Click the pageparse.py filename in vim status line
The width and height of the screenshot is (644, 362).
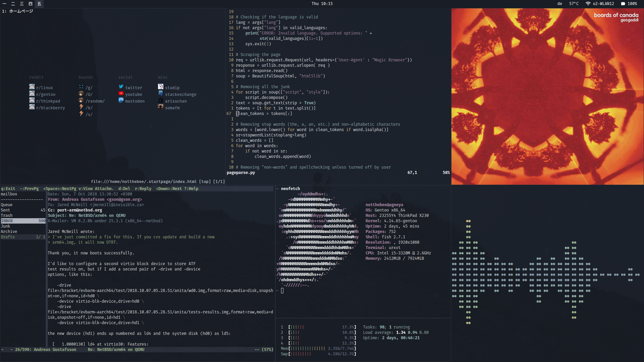point(241,173)
